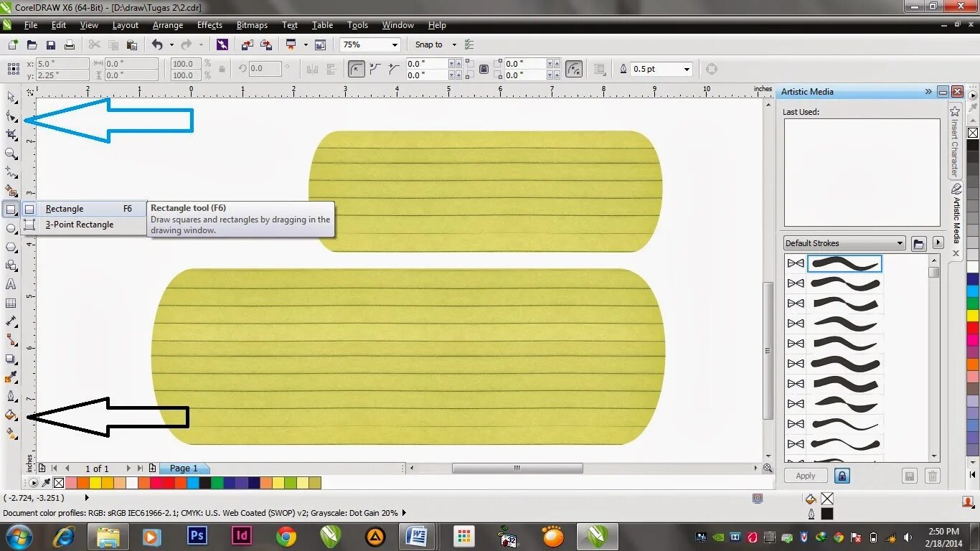
Task: Click the object X position field
Action: [x=62, y=64]
